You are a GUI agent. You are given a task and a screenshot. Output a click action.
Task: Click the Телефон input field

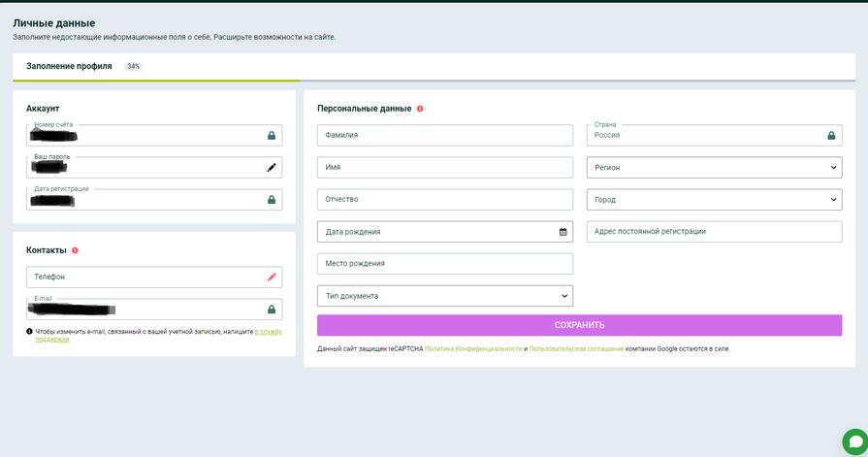154,277
